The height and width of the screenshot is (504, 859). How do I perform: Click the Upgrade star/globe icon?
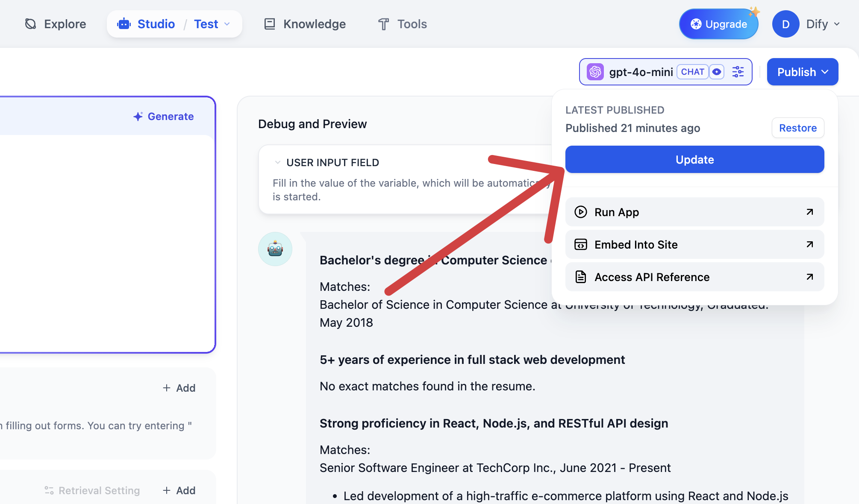click(x=696, y=24)
